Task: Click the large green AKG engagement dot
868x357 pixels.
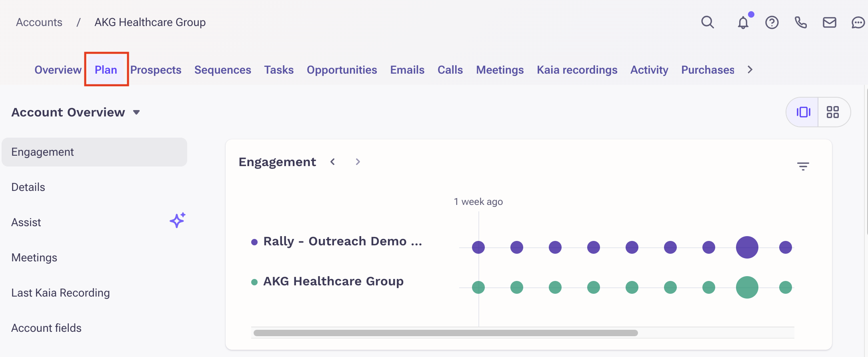Action: coord(747,287)
